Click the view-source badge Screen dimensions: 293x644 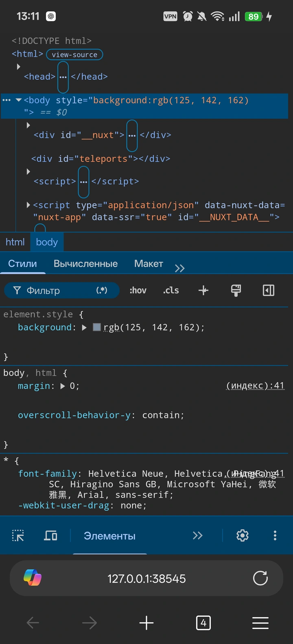tap(74, 54)
